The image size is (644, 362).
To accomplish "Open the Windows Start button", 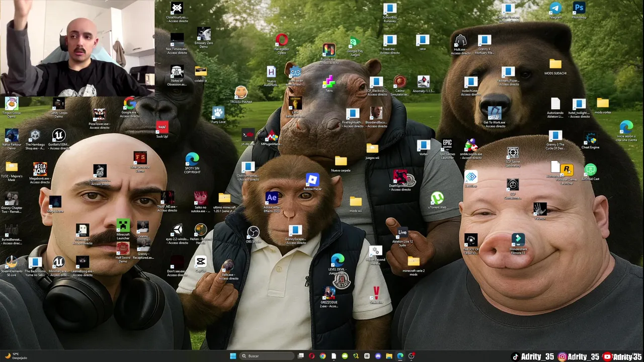I will coord(233,356).
